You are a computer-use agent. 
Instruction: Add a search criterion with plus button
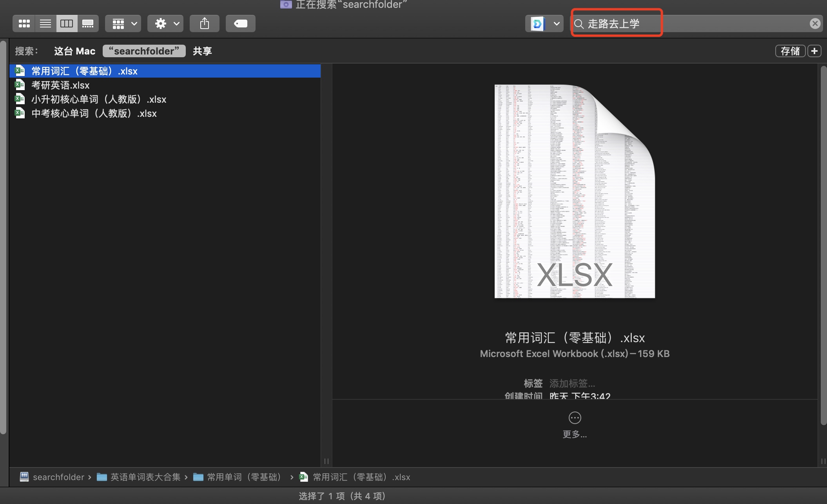coord(814,51)
